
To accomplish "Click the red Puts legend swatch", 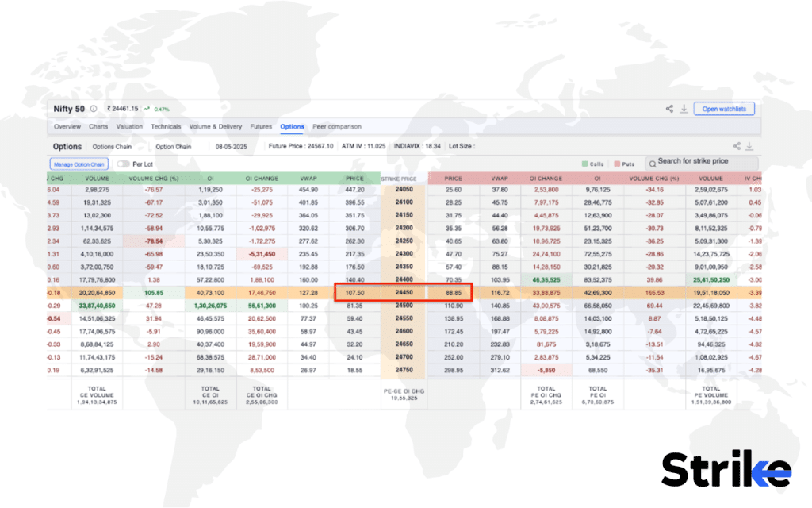I will click(617, 164).
